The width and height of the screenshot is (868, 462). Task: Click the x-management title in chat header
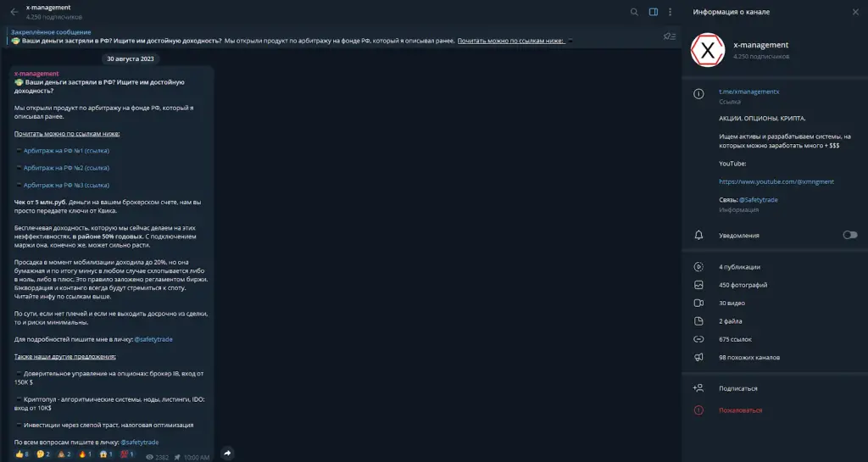coord(48,8)
